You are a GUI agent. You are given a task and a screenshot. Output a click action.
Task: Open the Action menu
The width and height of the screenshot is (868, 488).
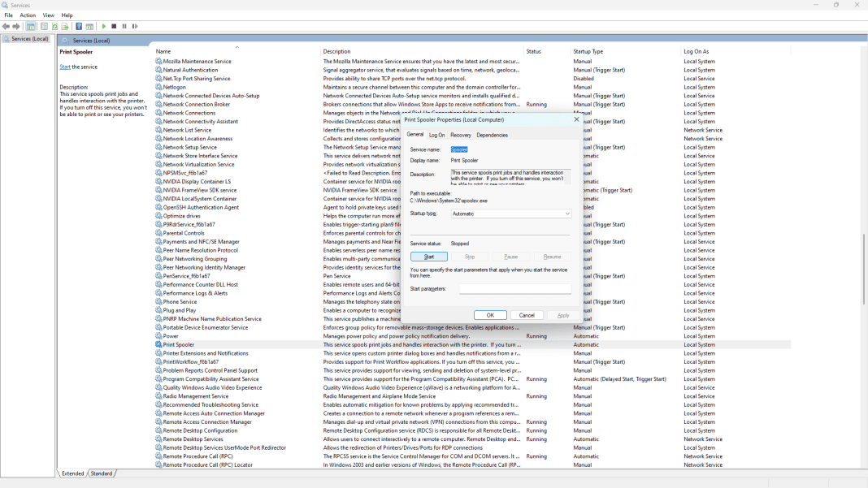coord(27,14)
